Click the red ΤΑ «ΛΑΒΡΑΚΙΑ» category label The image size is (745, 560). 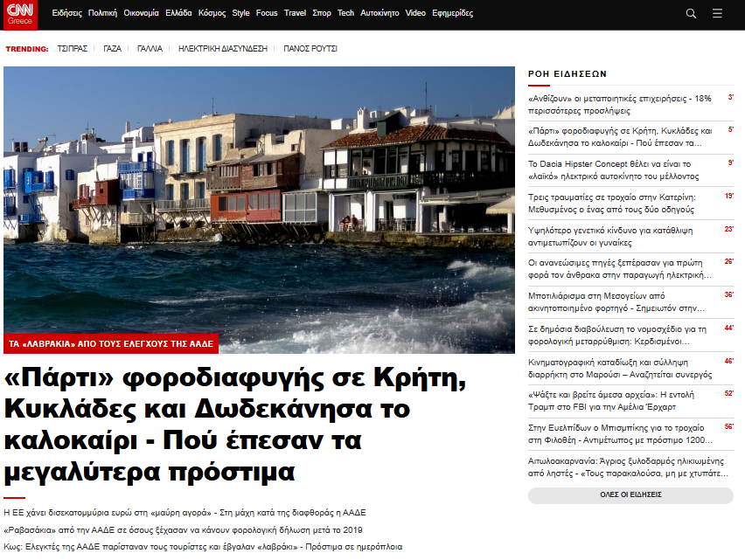111,344
